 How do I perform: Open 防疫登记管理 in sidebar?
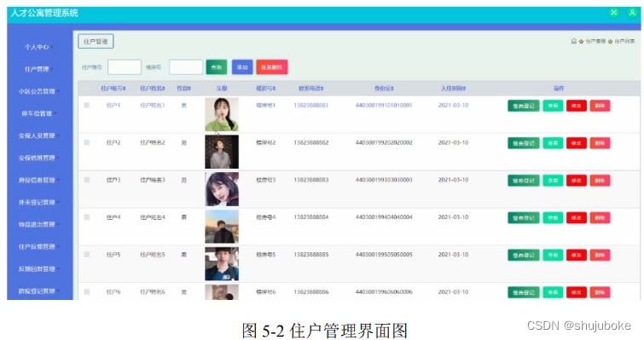(x=38, y=291)
